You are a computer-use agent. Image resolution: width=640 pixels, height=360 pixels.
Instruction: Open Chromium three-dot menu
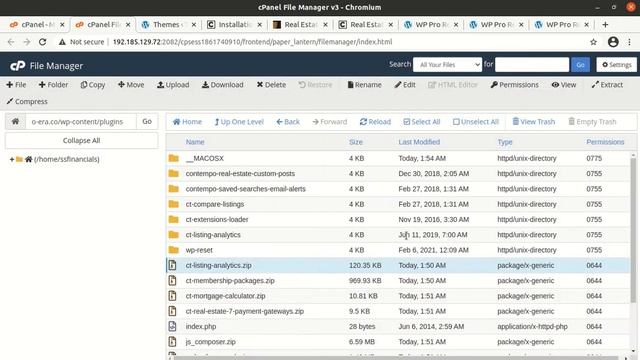(629, 42)
